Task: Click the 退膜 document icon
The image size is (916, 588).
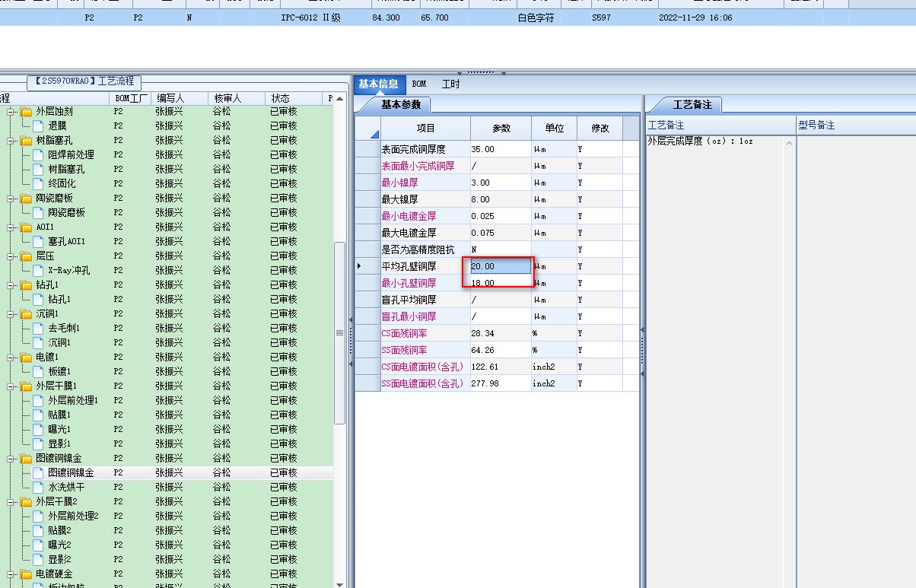Action: coord(38,126)
